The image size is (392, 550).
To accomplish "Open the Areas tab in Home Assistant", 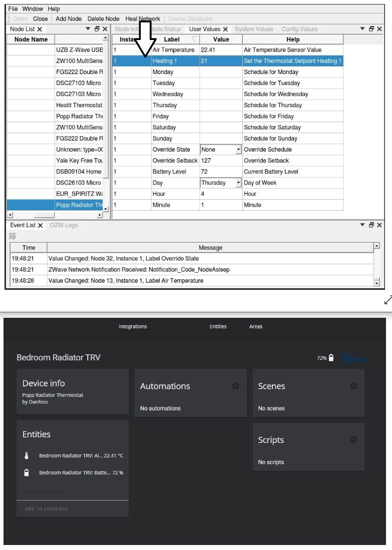I will 256,327.
